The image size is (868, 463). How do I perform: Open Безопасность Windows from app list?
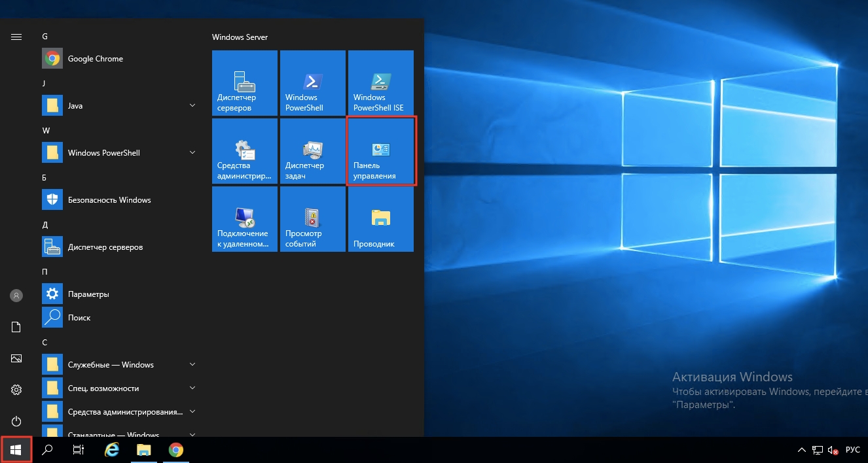click(x=109, y=200)
